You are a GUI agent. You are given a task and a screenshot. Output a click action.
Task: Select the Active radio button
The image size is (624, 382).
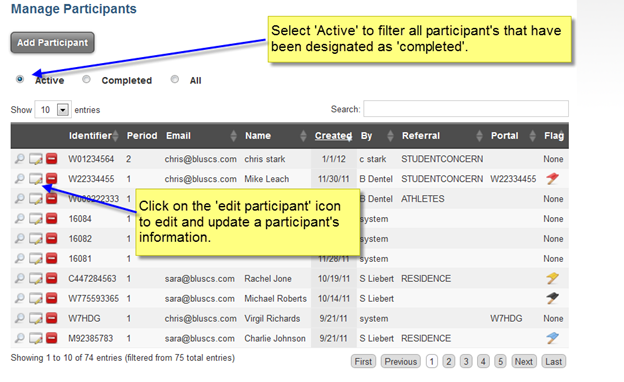pyautogui.click(x=20, y=79)
